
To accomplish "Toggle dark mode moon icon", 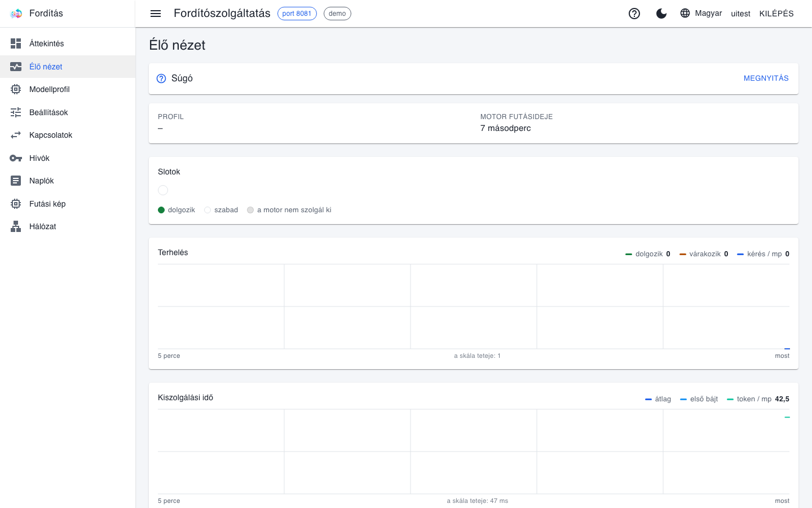I will pyautogui.click(x=661, y=14).
